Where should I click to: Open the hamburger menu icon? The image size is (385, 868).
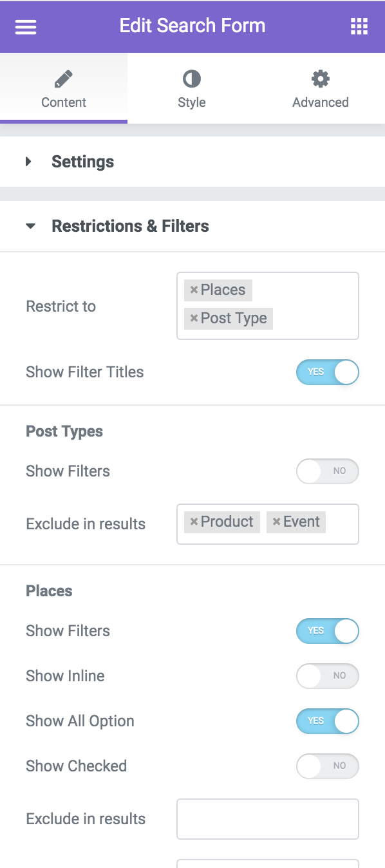click(x=26, y=26)
